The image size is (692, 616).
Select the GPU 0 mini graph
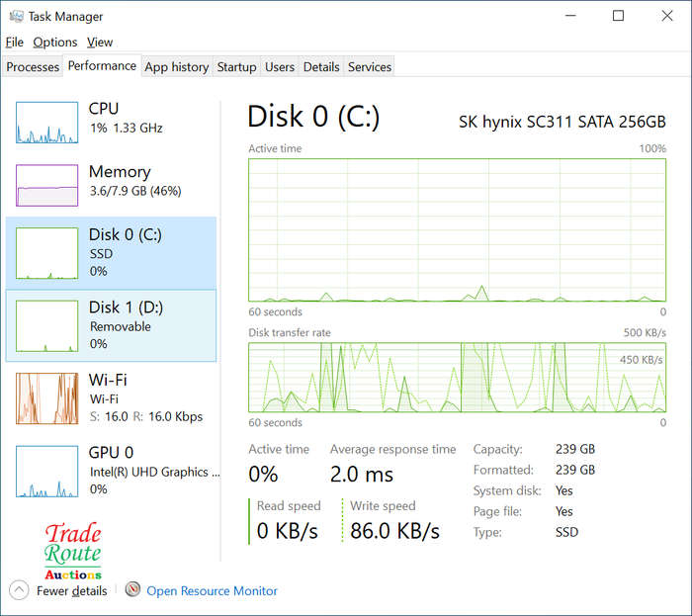coord(46,472)
